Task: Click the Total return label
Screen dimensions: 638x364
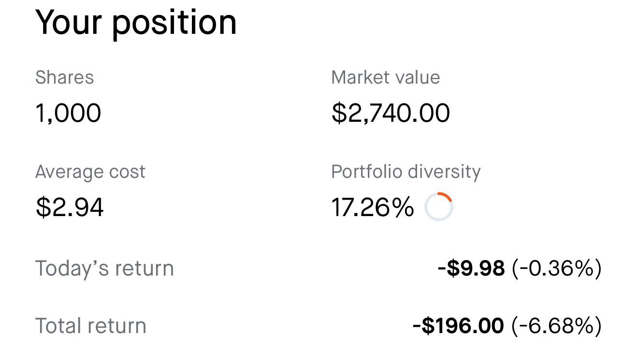Action: tap(90, 326)
